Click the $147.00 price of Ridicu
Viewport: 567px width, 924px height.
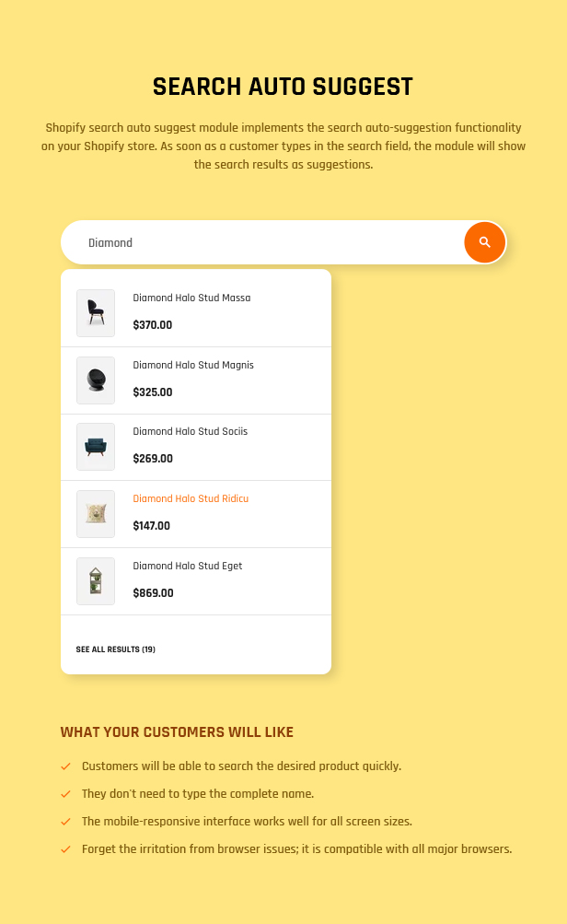click(x=151, y=526)
